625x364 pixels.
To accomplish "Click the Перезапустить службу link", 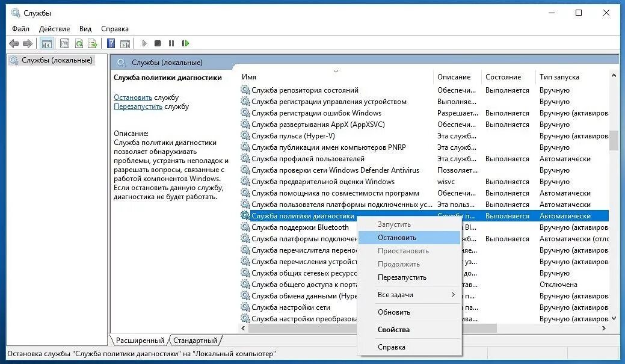I will pyautogui.click(x=138, y=106).
